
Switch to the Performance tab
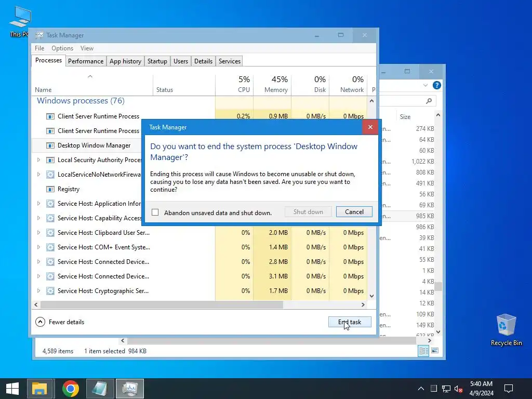86,61
